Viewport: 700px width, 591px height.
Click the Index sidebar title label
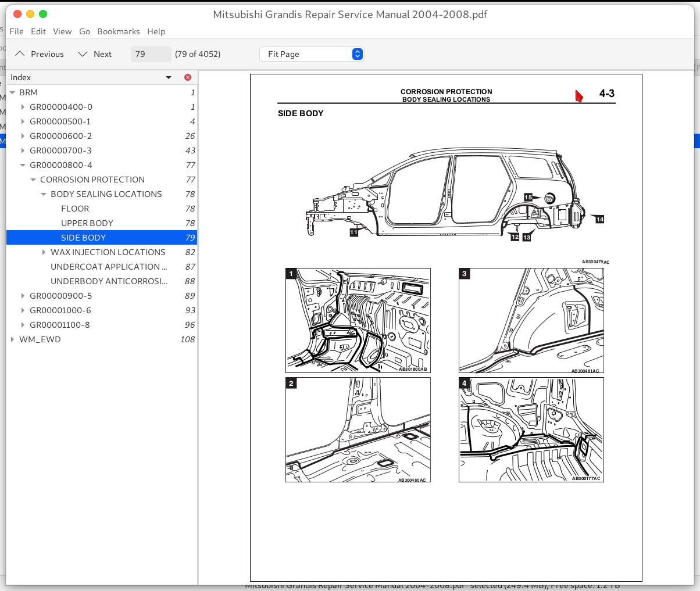[x=21, y=77]
